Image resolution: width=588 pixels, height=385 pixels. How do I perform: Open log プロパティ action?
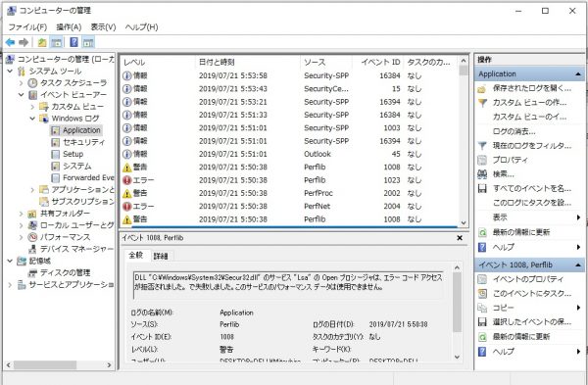coord(510,160)
